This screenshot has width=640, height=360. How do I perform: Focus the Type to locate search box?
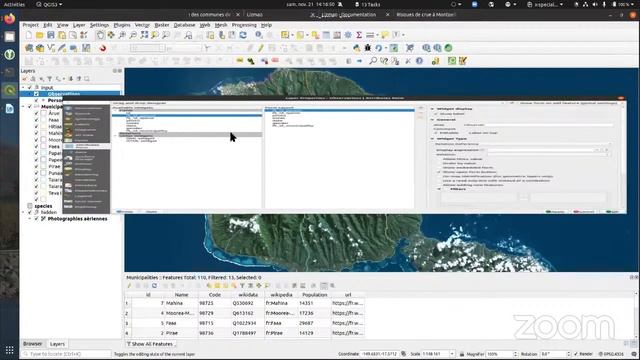coord(67,354)
